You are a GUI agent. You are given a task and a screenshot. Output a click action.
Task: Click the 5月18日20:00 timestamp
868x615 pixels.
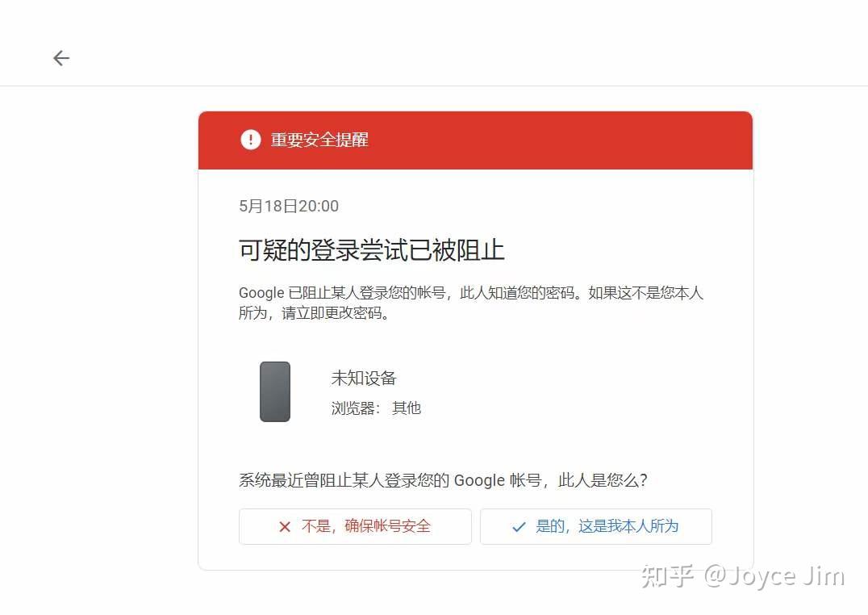coord(289,206)
